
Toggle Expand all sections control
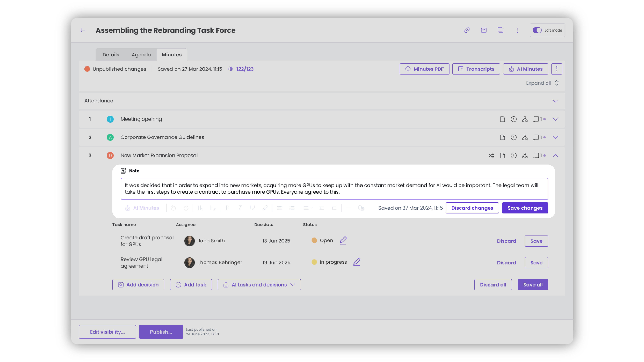[x=542, y=83]
